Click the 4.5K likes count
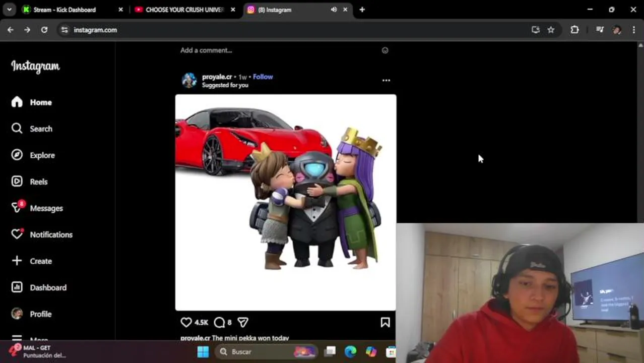 pyautogui.click(x=201, y=323)
